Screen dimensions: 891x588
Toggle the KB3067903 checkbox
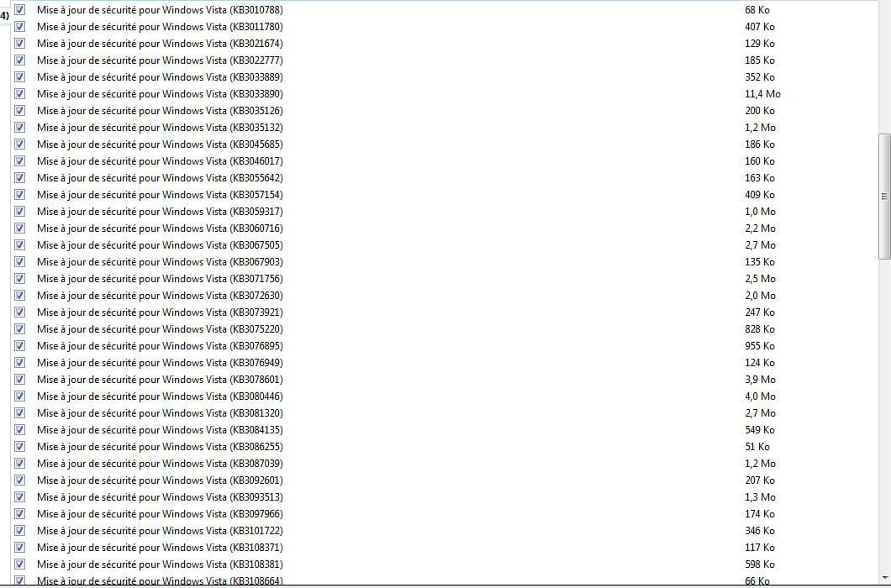click(20, 262)
